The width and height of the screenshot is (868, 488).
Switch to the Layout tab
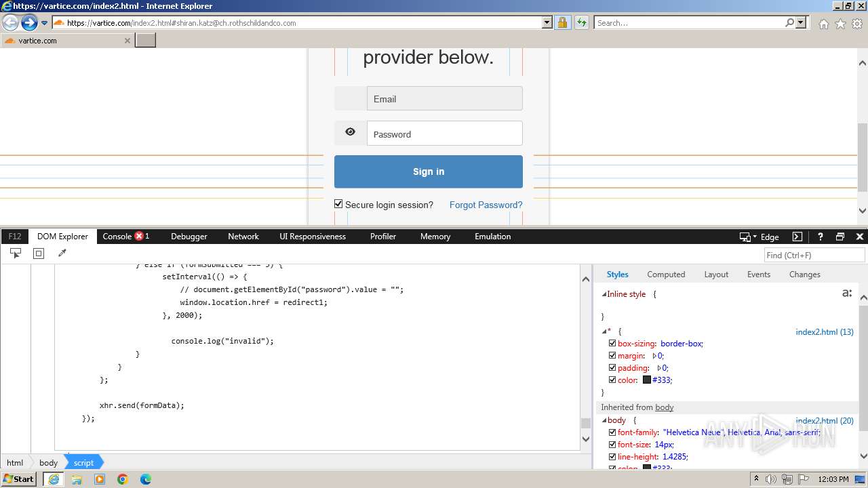coord(716,274)
